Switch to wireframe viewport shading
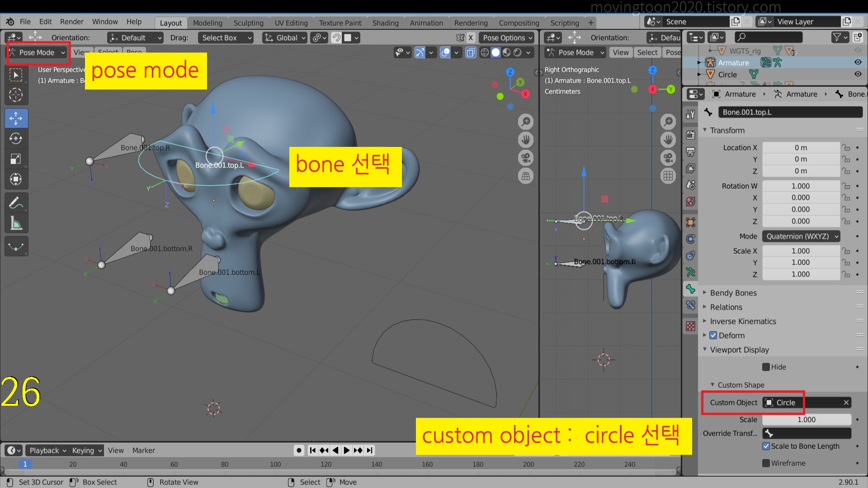 [x=485, y=52]
